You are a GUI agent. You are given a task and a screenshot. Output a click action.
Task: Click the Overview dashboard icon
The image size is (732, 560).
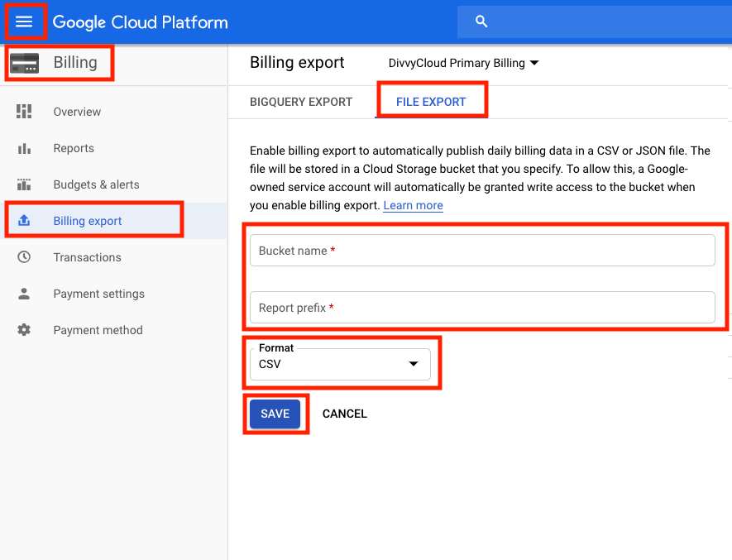24,112
